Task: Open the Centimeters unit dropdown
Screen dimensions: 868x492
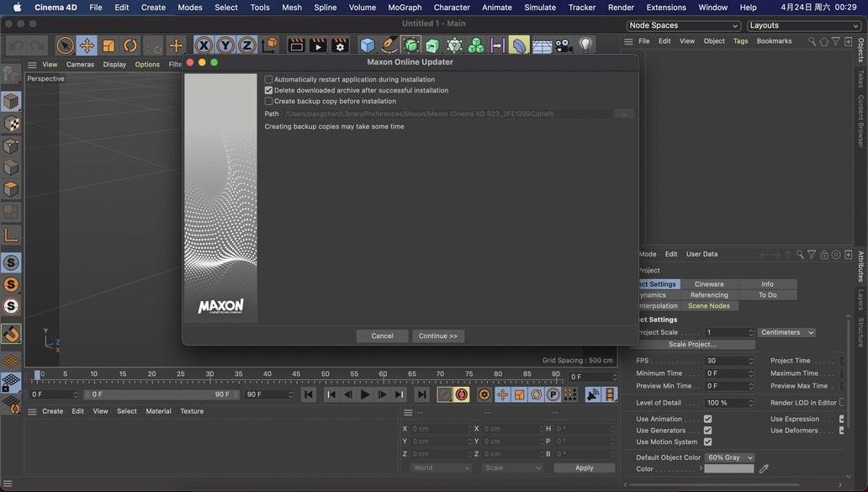Action: click(786, 333)
